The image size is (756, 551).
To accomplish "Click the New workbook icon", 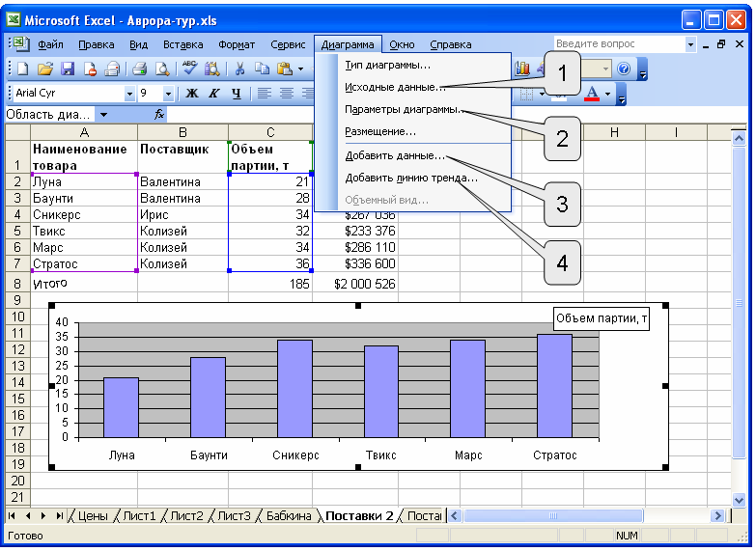I will (22, 69).
